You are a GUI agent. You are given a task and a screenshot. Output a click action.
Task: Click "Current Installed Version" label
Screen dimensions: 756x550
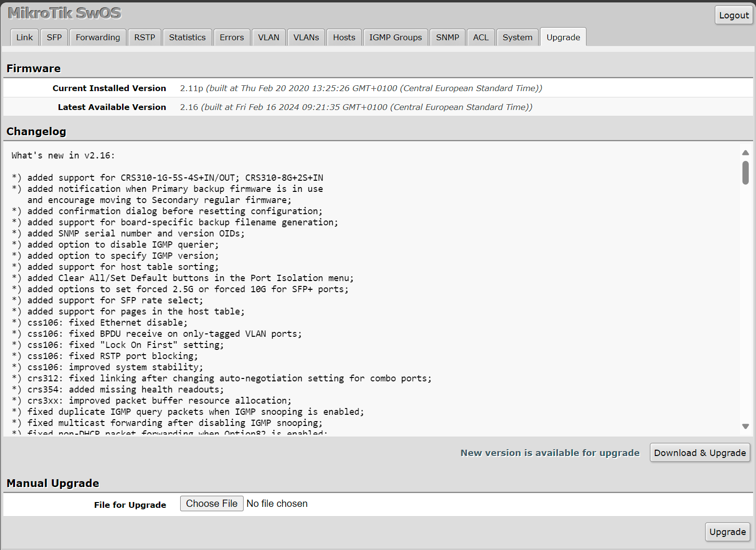tap(109, 88)
